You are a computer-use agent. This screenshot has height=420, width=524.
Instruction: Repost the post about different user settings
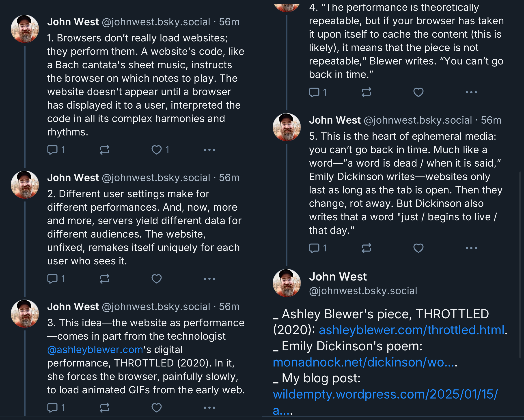(x=104, y=279)
